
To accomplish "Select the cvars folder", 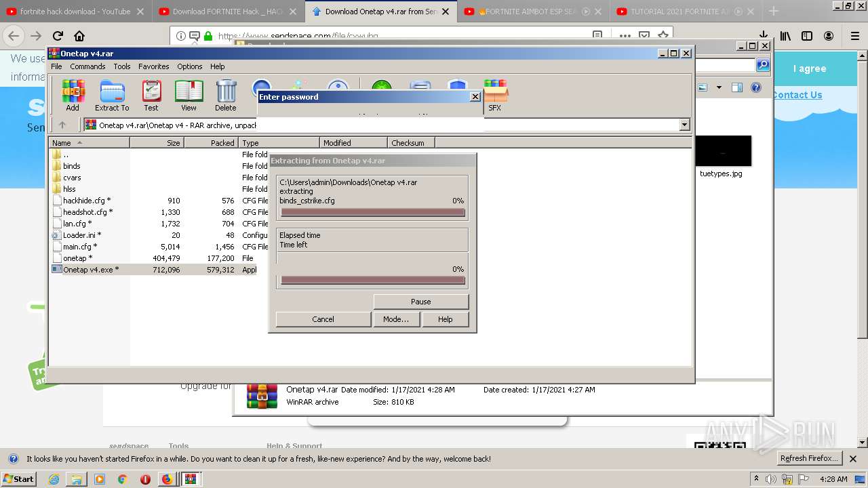I will tap(72, 178).
